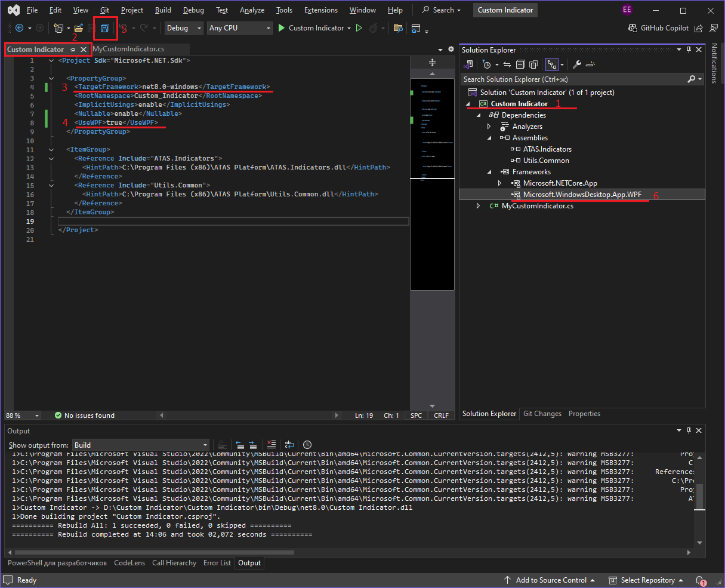Switch between Solutions and Folders view
Image resolution: width=725 pixels, height=588 pixels.
pyautogui.click(x=468, y=64)
